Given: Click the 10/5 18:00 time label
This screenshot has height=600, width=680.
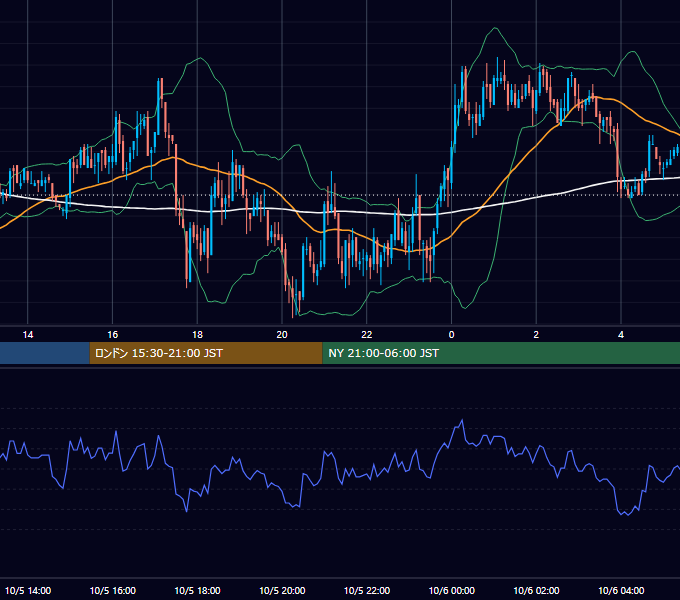Looking at the screenshot, I should [x=197, y=590].
